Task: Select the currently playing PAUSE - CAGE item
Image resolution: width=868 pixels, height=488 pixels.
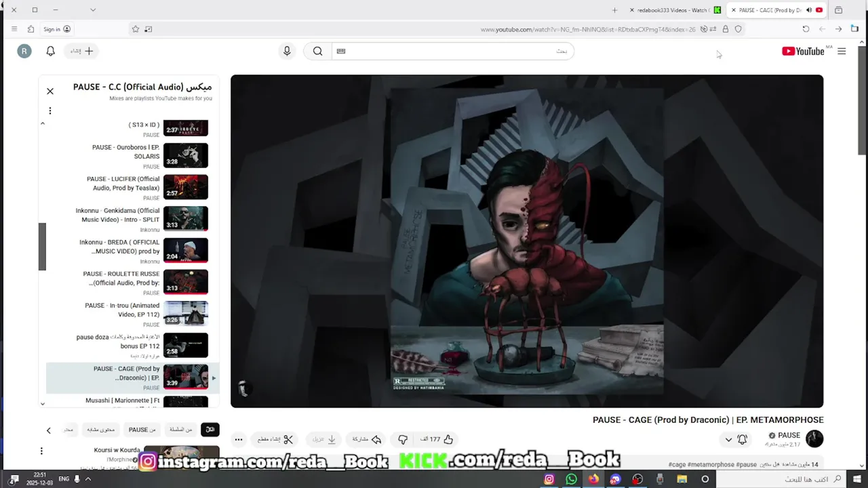Action: tap(132, 378)
